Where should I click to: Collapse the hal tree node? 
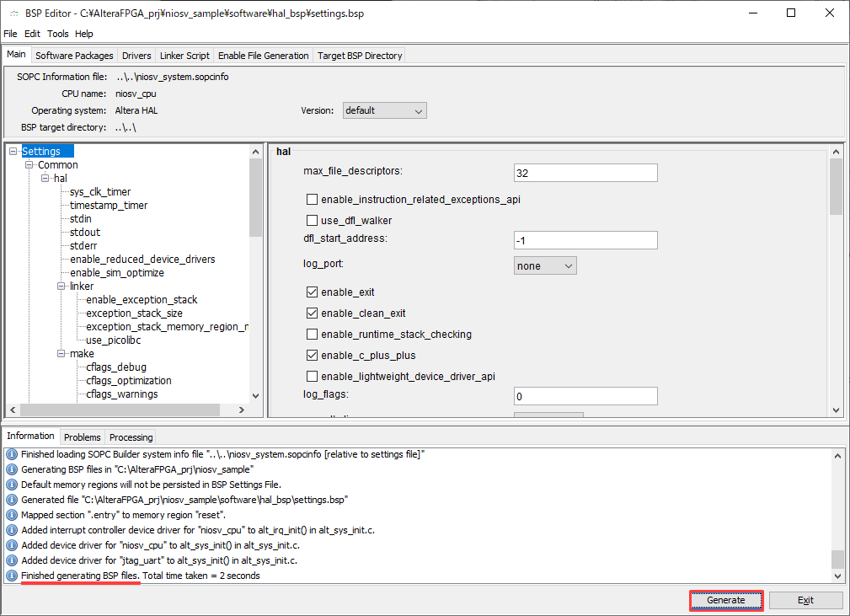45,179
